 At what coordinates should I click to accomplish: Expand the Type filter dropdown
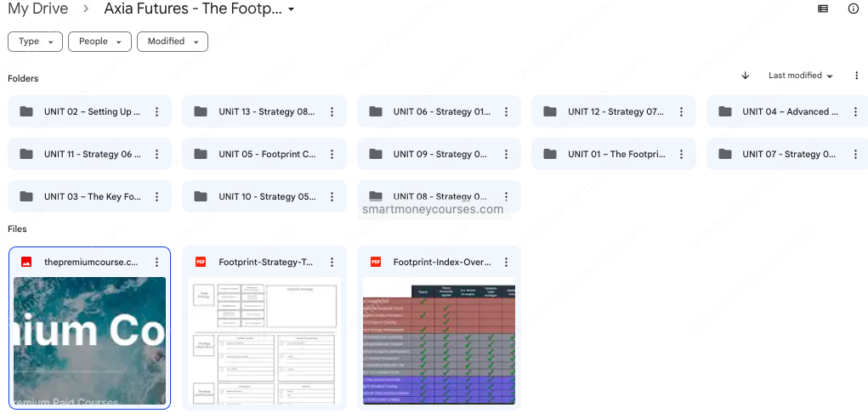tap(35, 42)
